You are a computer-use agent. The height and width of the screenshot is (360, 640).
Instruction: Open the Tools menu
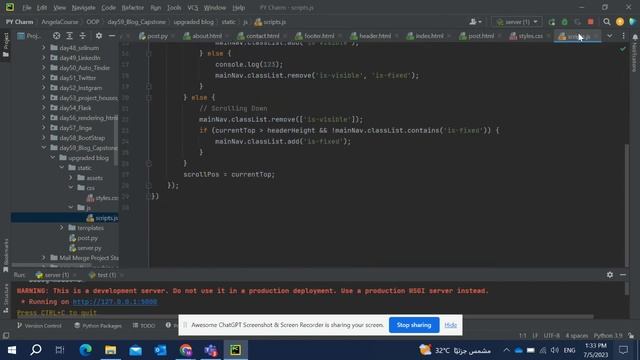tap(174, 8)
